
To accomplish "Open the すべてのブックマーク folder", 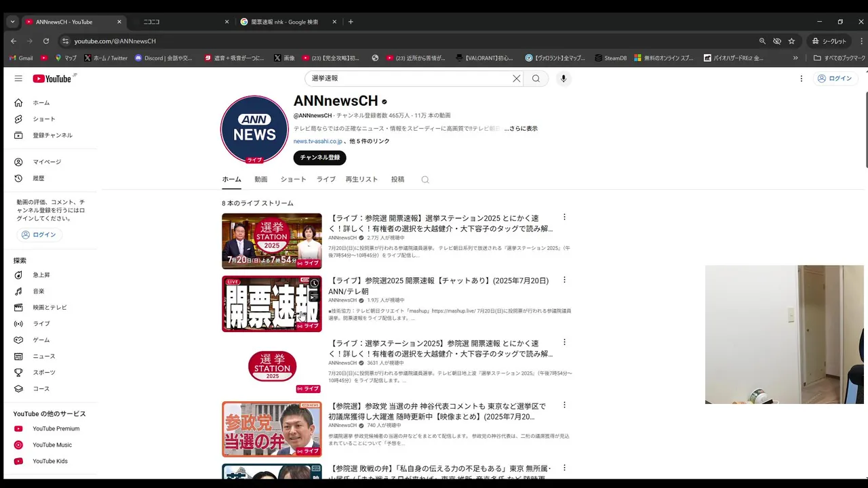I will pyautogui.click(x=840, y=58).
